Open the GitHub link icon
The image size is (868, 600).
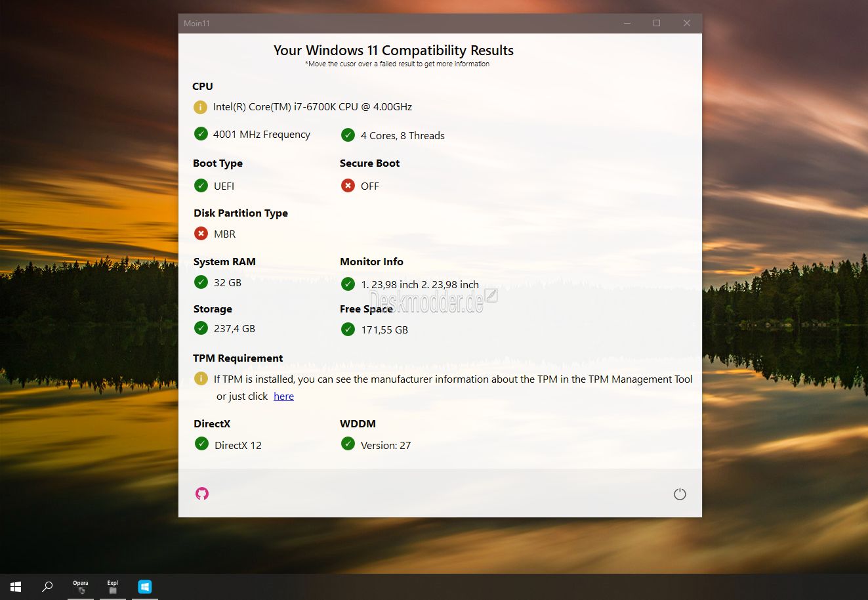pos(202,494)
